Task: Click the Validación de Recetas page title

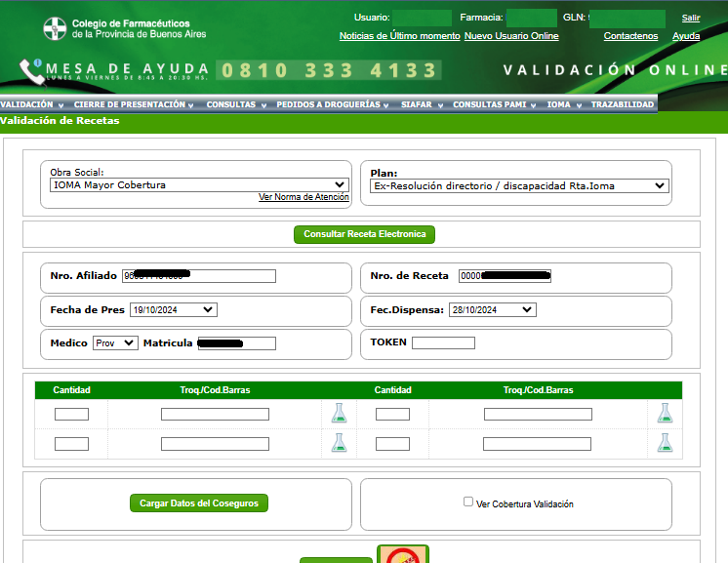Action: pyautogui.click(x=60, y=121)
